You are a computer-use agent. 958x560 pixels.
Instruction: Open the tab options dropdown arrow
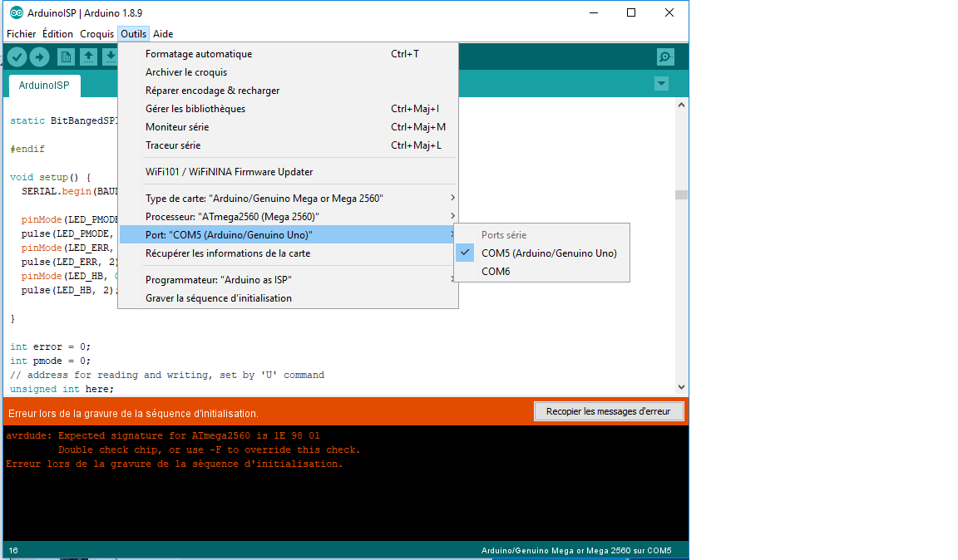click(x=661, y=84)
